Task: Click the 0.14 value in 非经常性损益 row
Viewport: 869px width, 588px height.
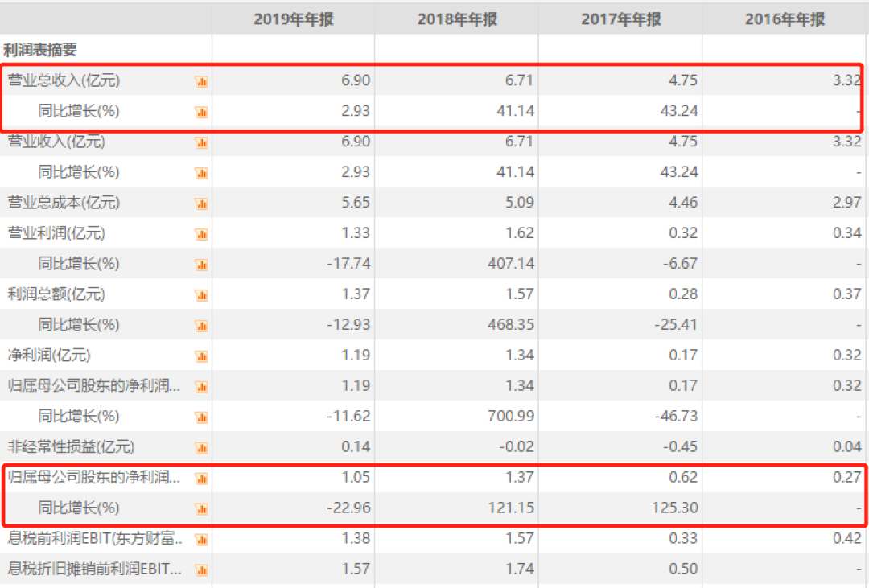Action: click(356, 446)
